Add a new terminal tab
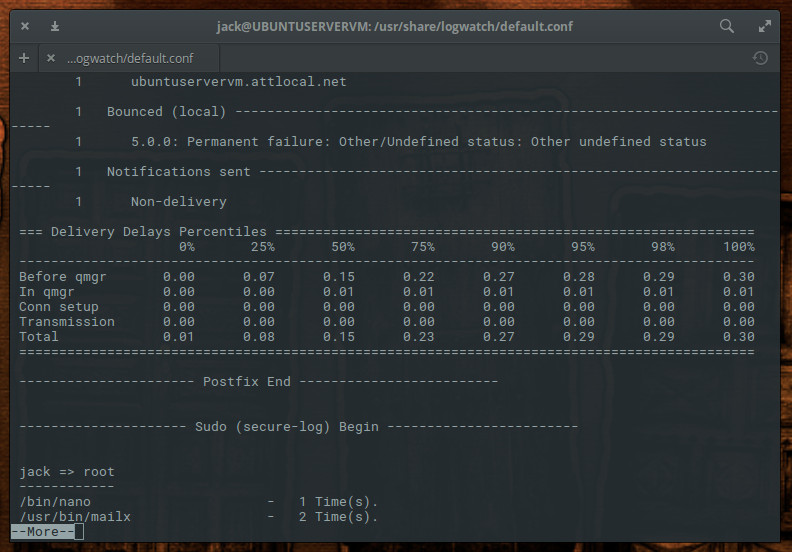The height and width of the screenshot is (552, 792). [24, 58]
